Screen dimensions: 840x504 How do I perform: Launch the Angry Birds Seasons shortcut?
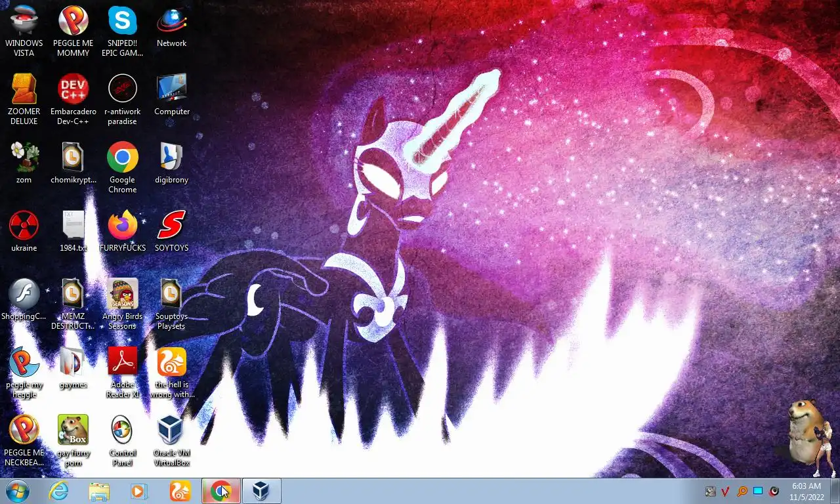click(123, 304)
